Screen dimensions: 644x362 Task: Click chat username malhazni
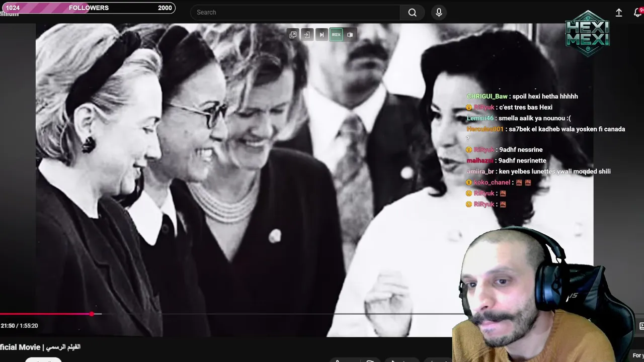click(x=480, y=160)
